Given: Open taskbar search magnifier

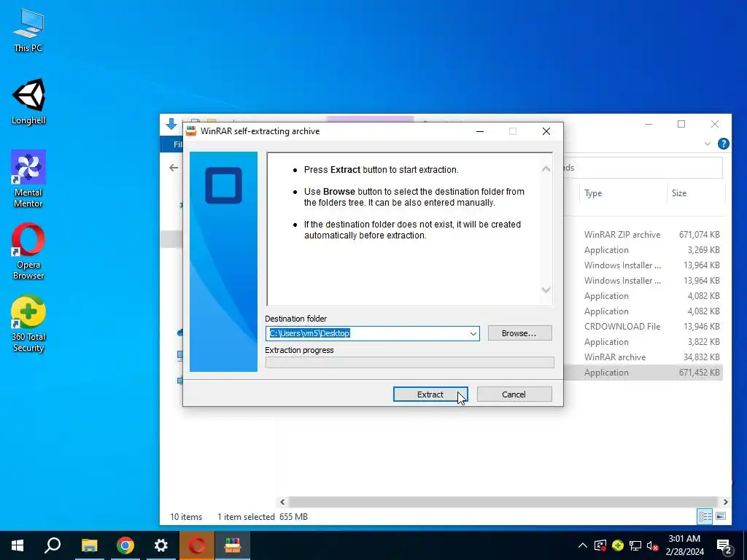Looking at the screenshot, I should coord(53,545).
